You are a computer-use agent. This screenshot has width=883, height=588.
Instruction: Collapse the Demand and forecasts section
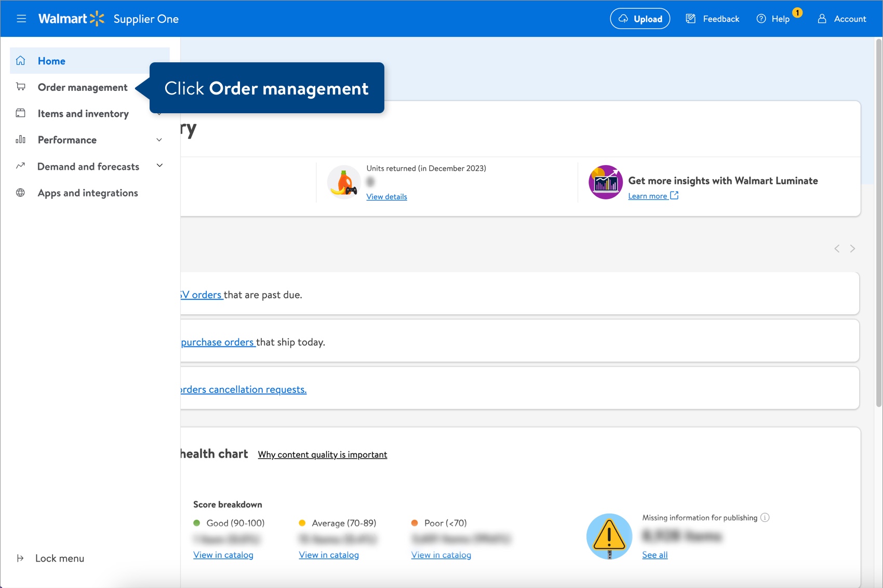tap(159, 166)
